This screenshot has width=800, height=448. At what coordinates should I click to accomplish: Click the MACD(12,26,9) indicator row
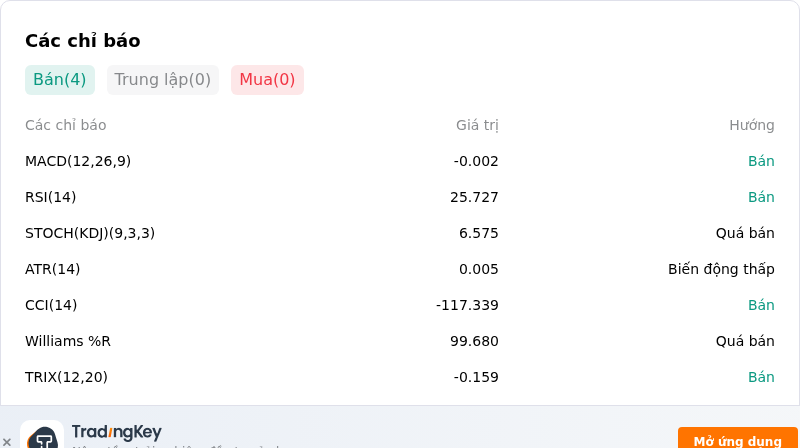(x=399, y=161)
